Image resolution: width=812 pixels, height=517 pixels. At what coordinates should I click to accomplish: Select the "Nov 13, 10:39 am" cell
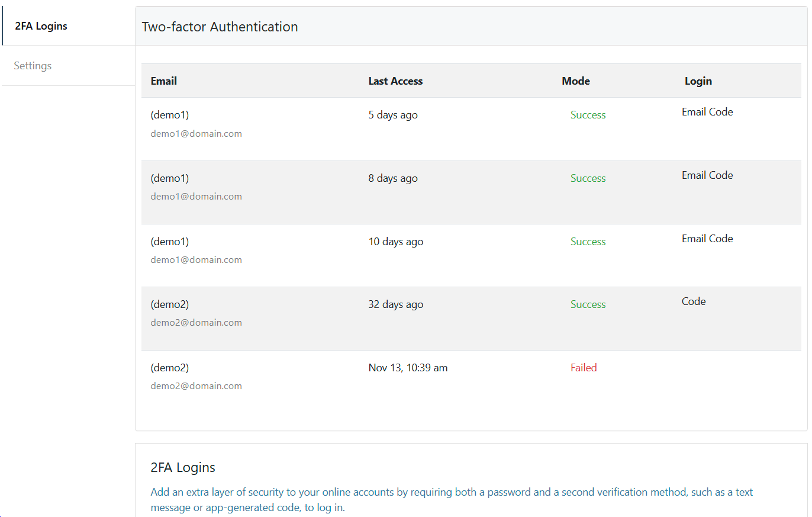pyautogui.click(x=408, y=368)
